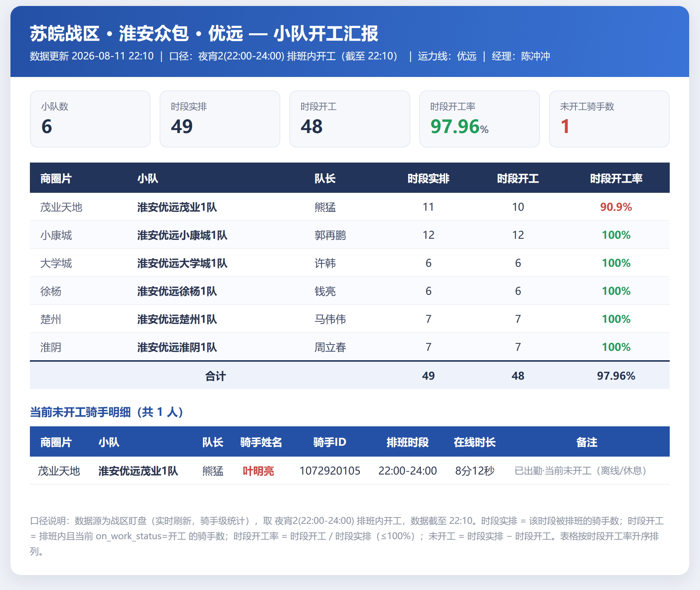This screenshot has width=700, height=590.
Task: Select 淮安优远徐杨1队
Action: click(177, 291)
